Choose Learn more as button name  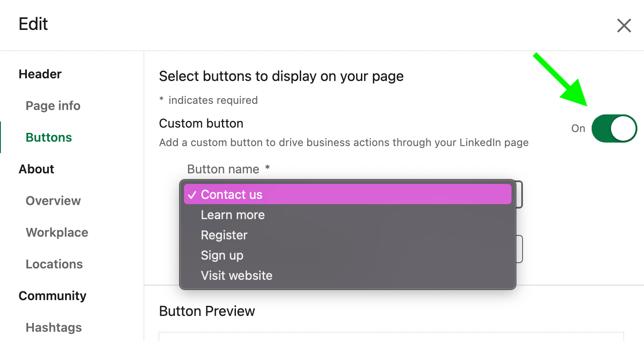pyautogui.click(x=232, y=215)
